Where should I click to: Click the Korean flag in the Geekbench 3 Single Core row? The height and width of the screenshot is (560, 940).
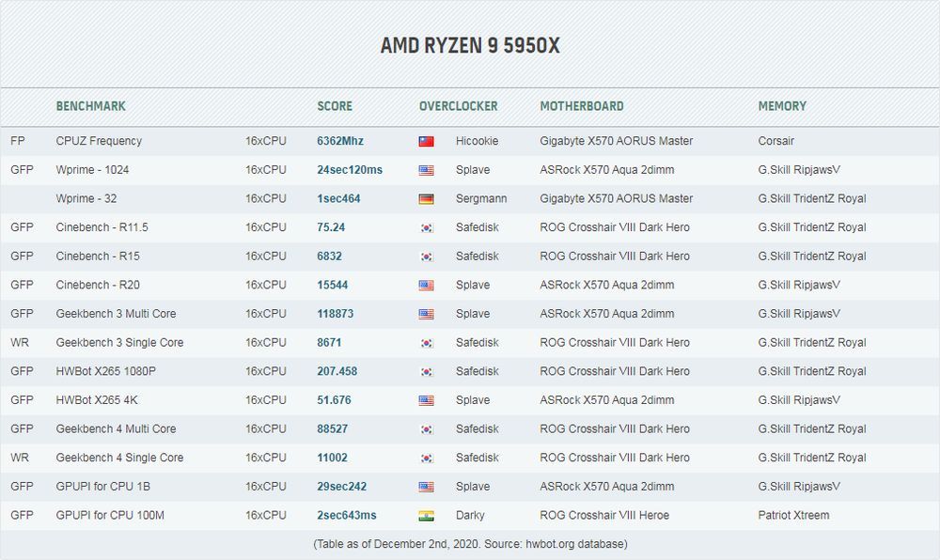(x=426, y=343)
